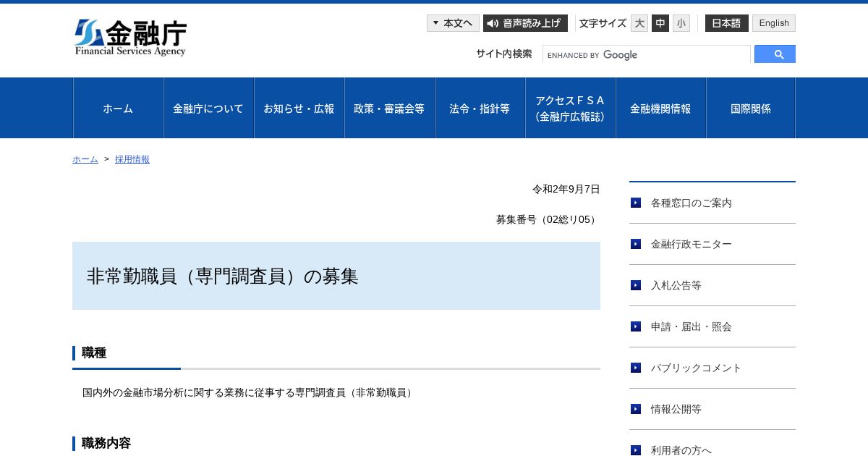Screen dimensions: 868x456
Task: Click the arrow icon beside 情報公開等
Action: (636, 409)
